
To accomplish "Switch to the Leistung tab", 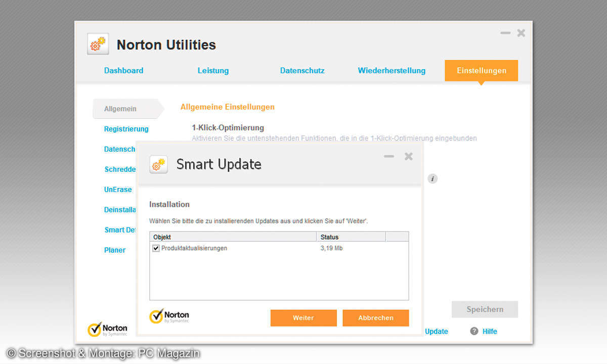I will [213, 71].
